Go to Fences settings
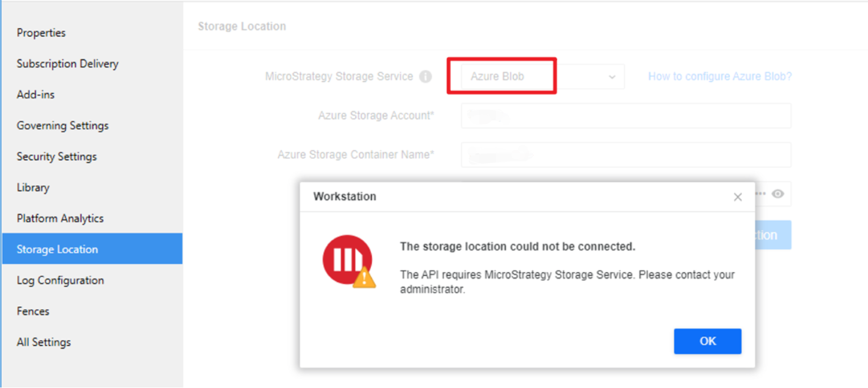 (x=33, y=311)
